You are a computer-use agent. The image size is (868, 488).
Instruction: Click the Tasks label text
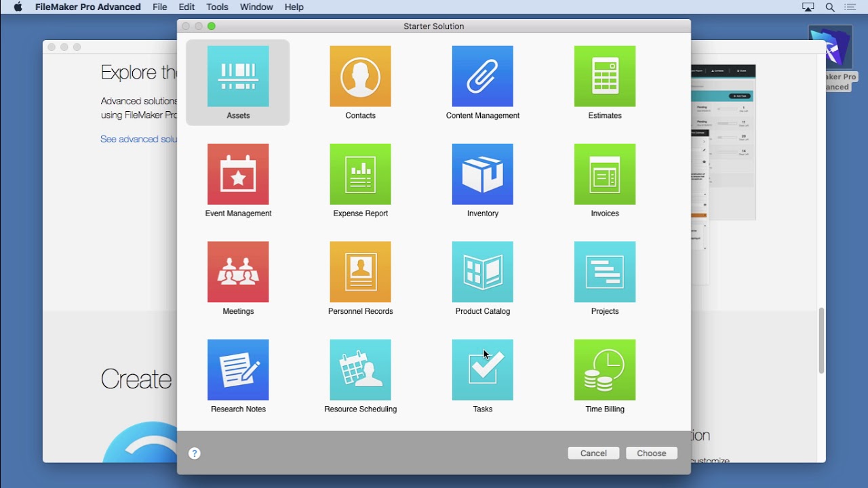coord(483,409)
